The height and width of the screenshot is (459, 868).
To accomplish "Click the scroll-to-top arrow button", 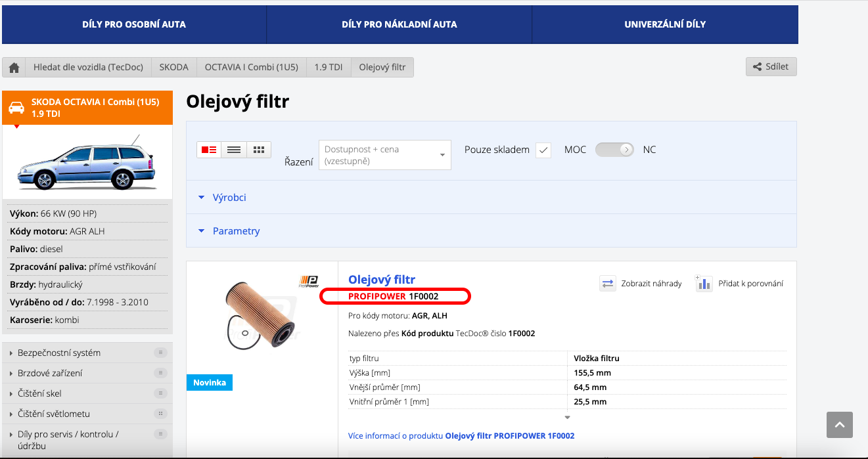I will tap(839, 425).
